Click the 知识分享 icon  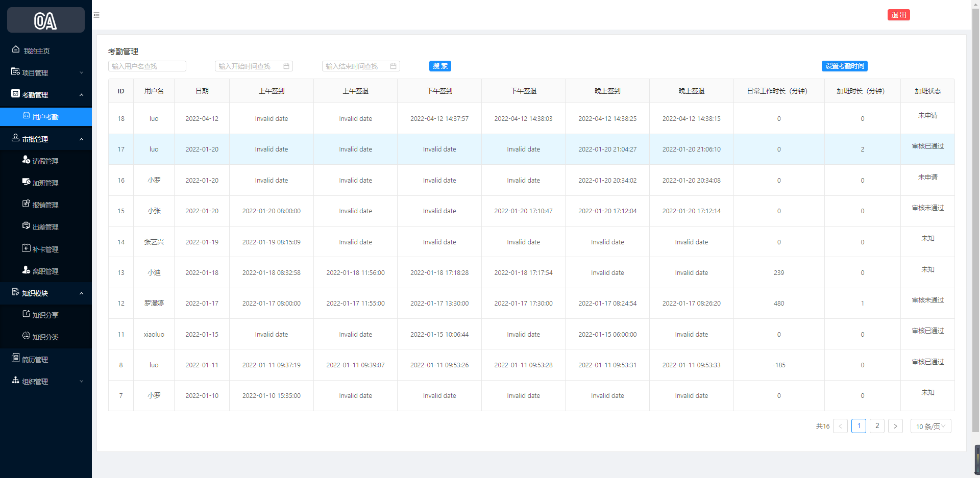pyautogui.click(x=26, y=314)
